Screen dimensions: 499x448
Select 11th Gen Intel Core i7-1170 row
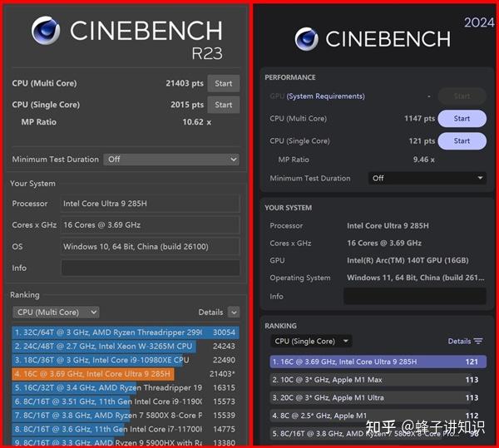126,429
